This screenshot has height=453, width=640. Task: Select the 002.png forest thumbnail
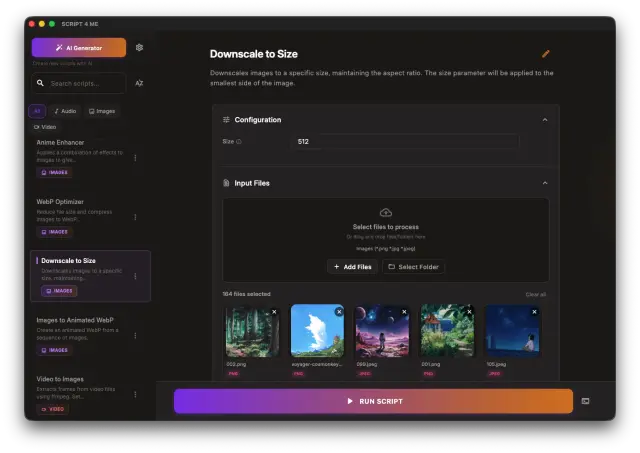[253, 331]
